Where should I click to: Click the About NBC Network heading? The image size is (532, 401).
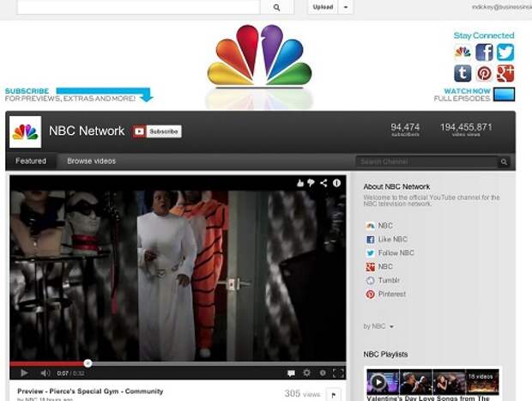point(396,186)
